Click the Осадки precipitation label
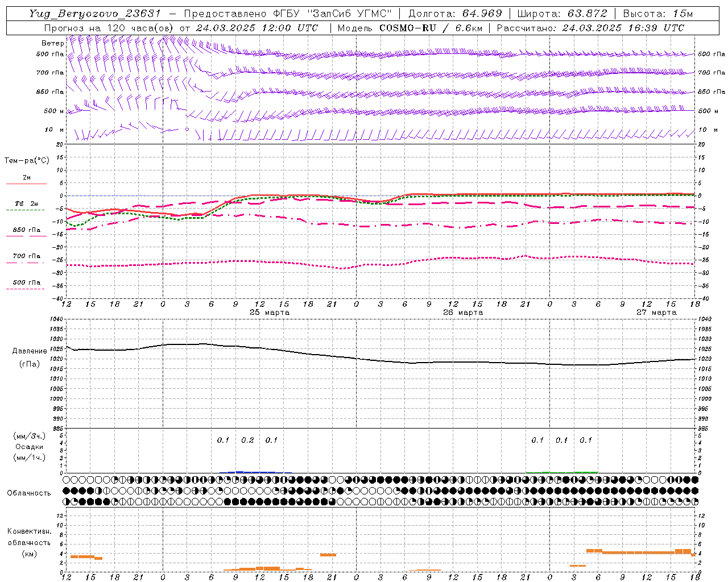This screenshot has width=728, height=582. tap(30, 447)
